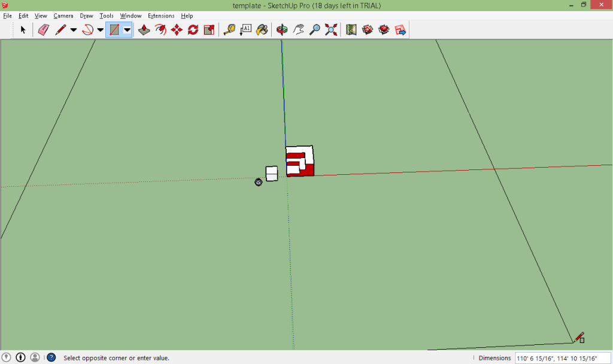The image size is (613, 364).
Task: Toggle the Rectangle shape tool
Action: [x=114, y=30]
